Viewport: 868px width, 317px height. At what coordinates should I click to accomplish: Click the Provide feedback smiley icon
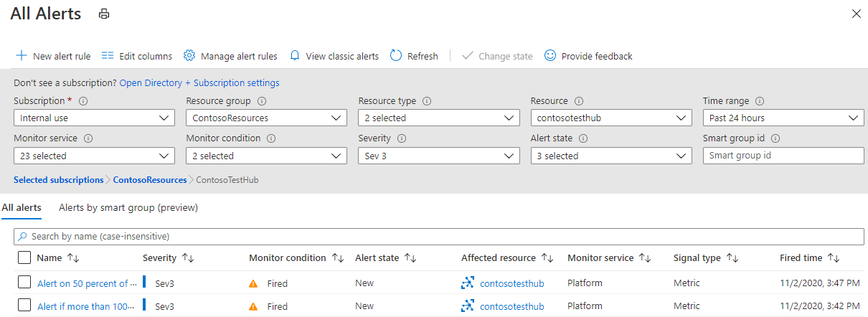(x=550, y=56)
